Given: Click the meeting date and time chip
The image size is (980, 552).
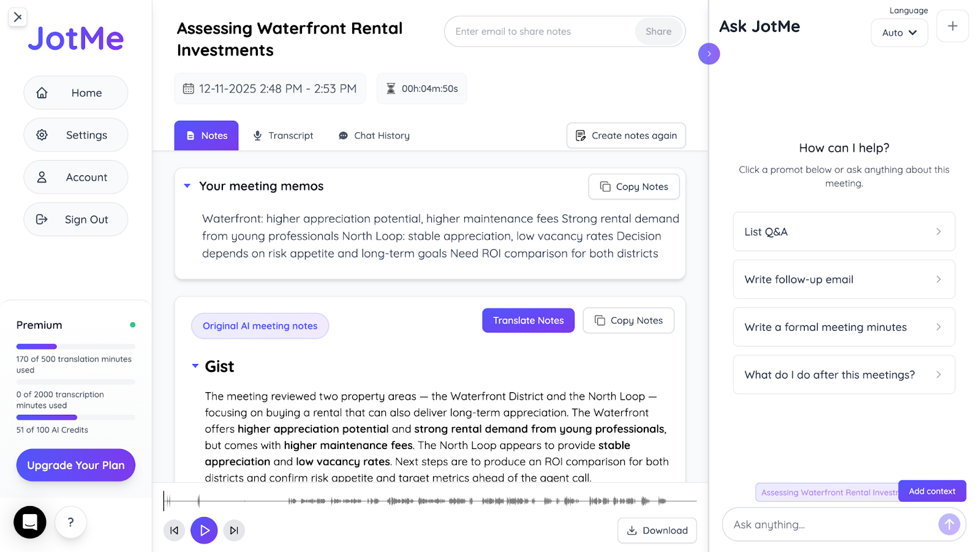Looking at the screenshot, I should pyautogui.click(x=270, y=88).
